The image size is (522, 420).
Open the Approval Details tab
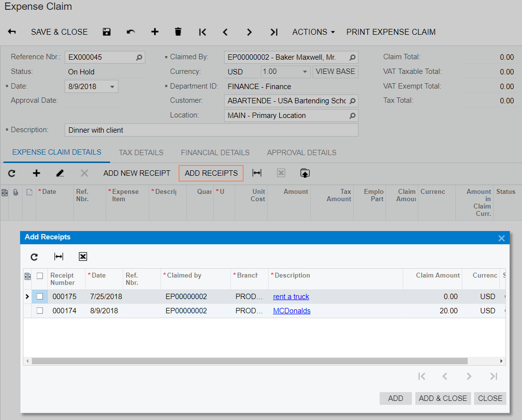tap(301, 152)
